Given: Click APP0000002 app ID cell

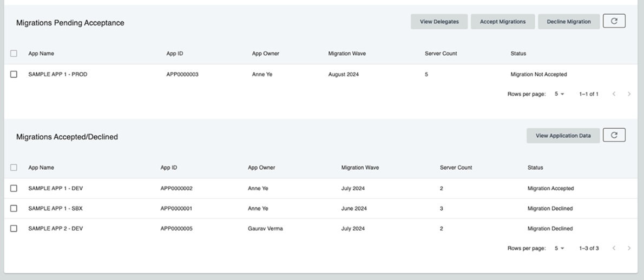Looking at the screenshot, I should (x=176, y=188).
